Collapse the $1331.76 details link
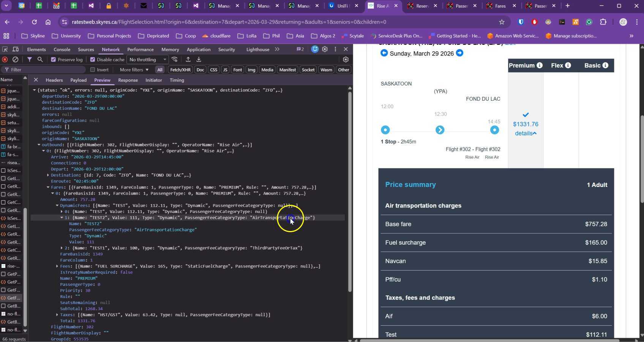Screen dimensions: 644x342 pos(526,133)
